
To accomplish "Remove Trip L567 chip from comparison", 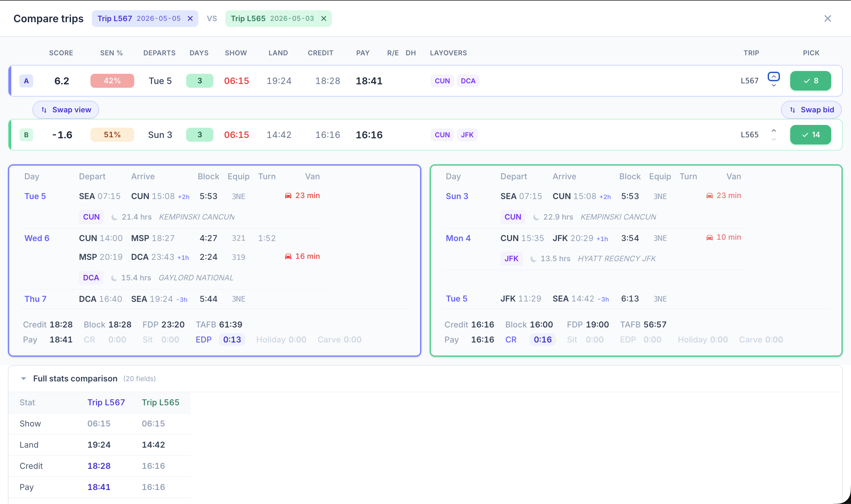I will click(x=190, y=18).
